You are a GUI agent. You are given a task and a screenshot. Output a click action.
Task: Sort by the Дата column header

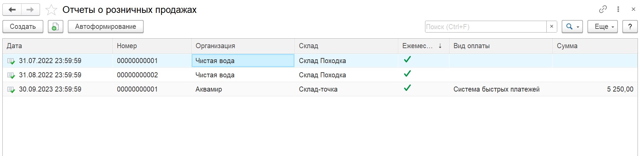[x=58, y=46]
